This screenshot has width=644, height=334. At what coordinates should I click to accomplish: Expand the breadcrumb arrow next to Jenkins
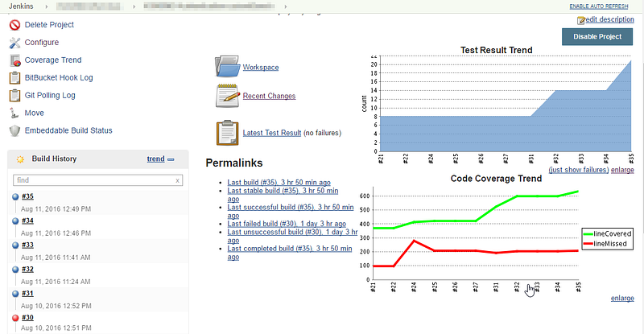[x=46, y=6]
